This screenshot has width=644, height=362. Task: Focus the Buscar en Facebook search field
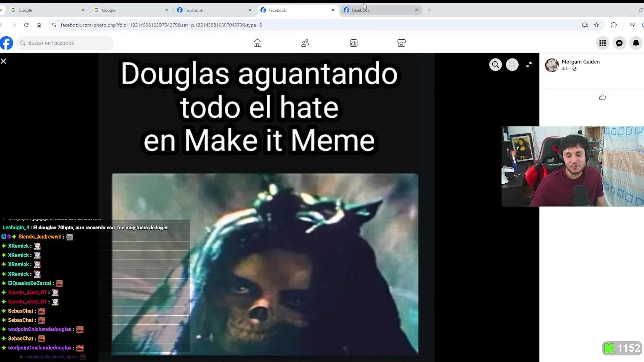coord(64,43)
